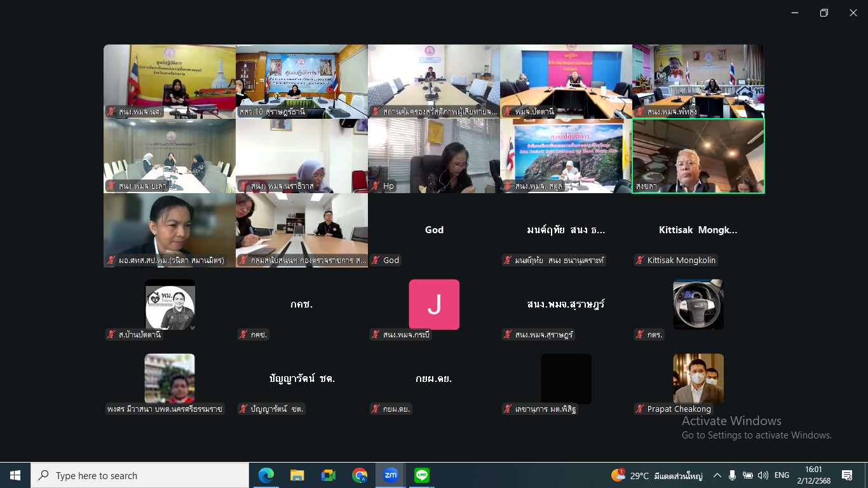Click the microphone icon in system tray
The width and height of the screenshot is (868, 488).
click(x=733, y=475)
